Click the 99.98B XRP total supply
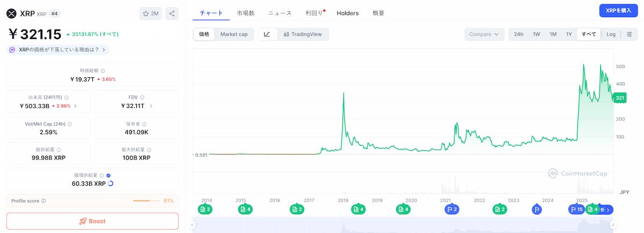Screen dimensions: 644x233 (49, 158)
